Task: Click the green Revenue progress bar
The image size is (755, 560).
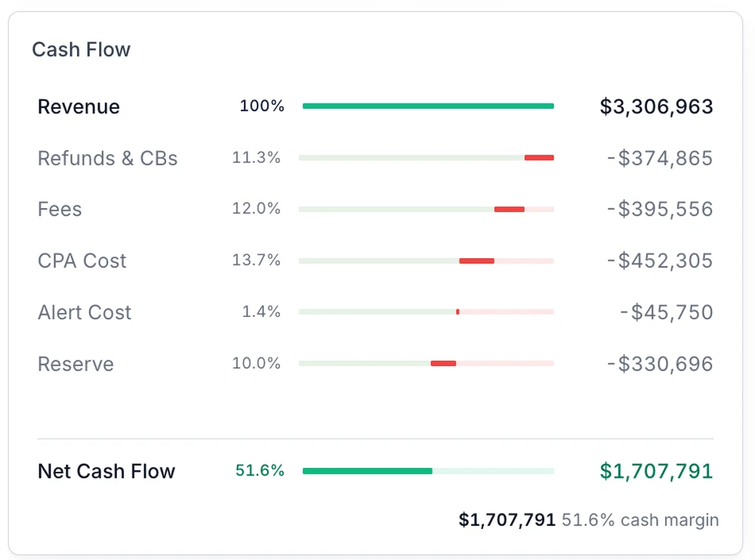Action: (428, 106)
